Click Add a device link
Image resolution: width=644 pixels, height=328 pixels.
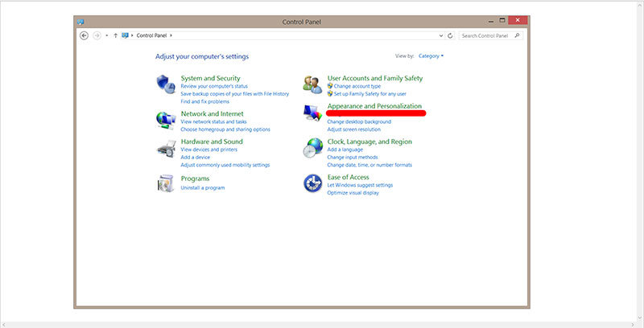coord(195,158)
